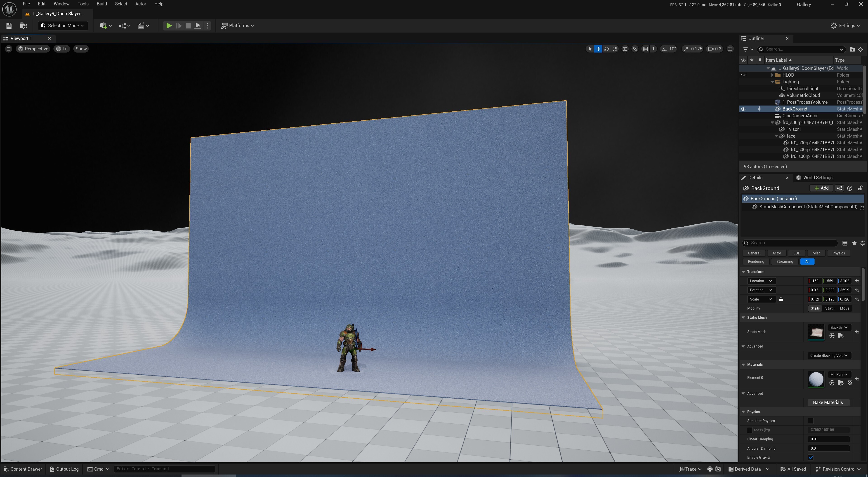Toggle rotation angle snapping
868x477 pixels.
(664, 49)
